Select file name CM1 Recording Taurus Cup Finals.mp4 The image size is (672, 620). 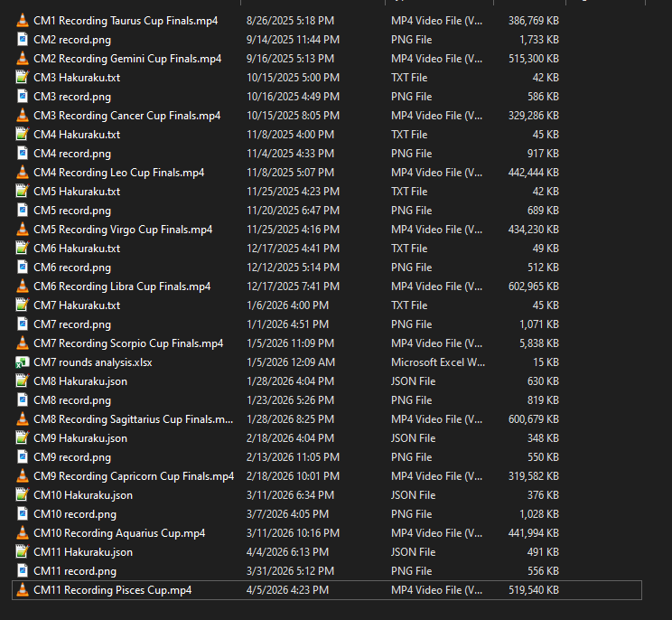[126, 21]
